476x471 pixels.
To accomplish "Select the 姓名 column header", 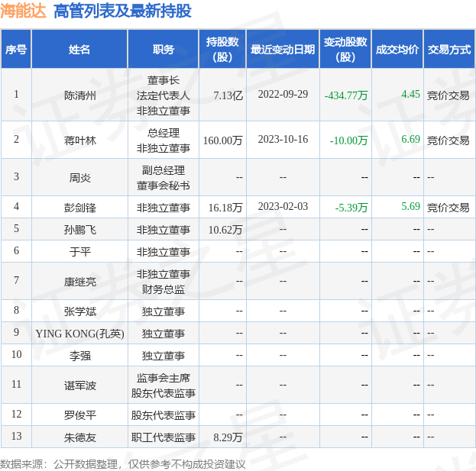I will point(79,49).
